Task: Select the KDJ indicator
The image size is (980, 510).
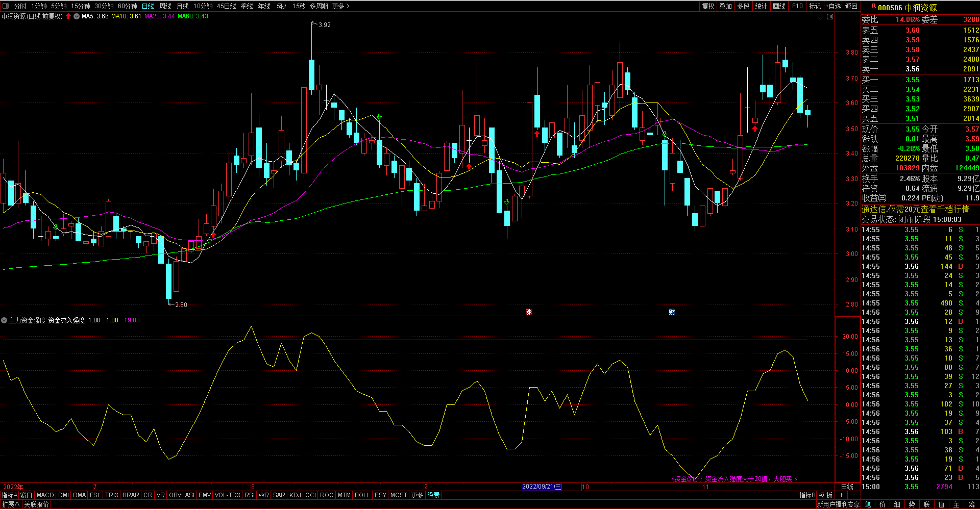Action: 295,495
